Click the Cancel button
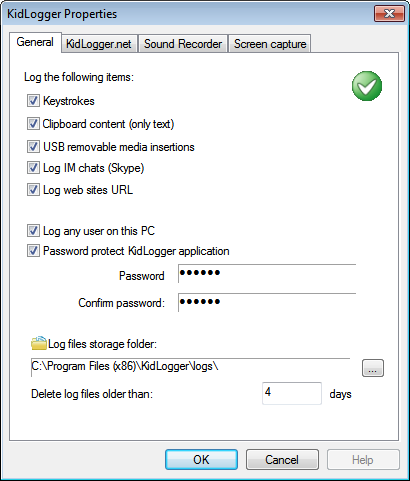This screenshot has width=410, height=481. pyautogui.click(x=282, y=460)
